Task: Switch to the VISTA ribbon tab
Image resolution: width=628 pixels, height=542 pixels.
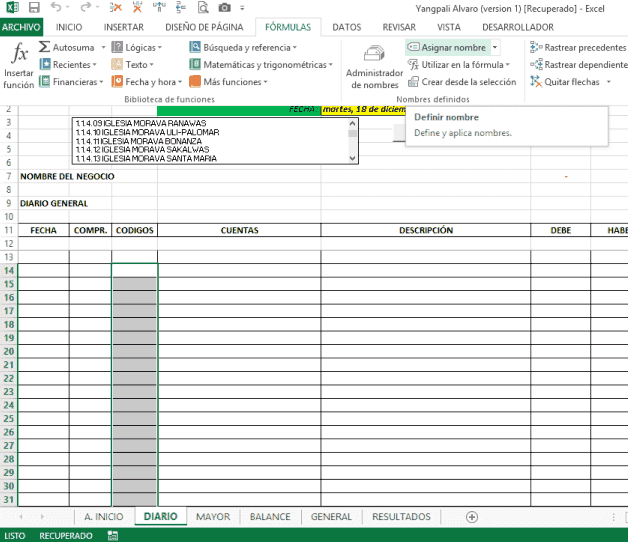Action: (449, 27)
